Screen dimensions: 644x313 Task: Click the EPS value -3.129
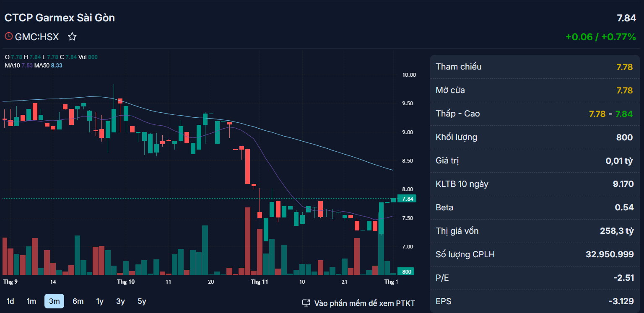(x=621, y=301)
